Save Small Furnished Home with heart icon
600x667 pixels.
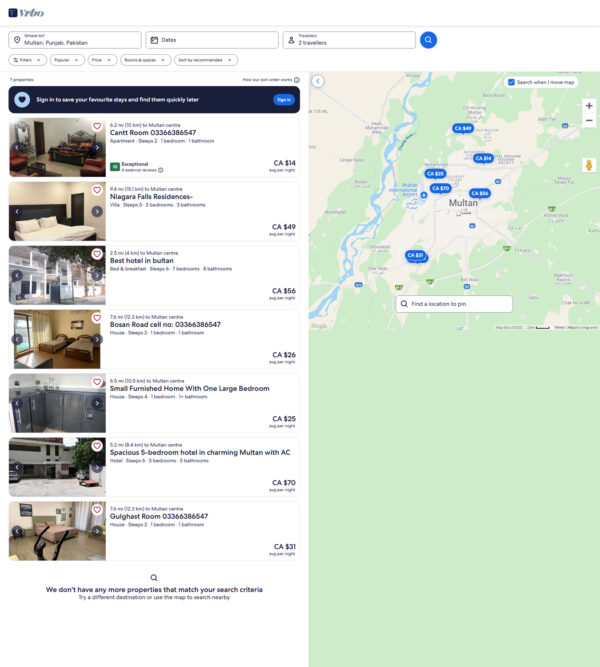coord(97,382)
